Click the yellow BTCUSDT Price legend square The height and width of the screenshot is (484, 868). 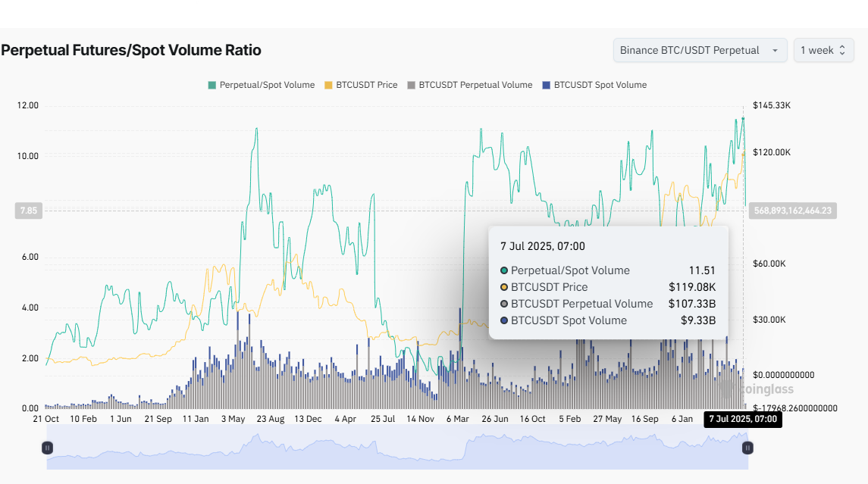[x=328, y=85]
